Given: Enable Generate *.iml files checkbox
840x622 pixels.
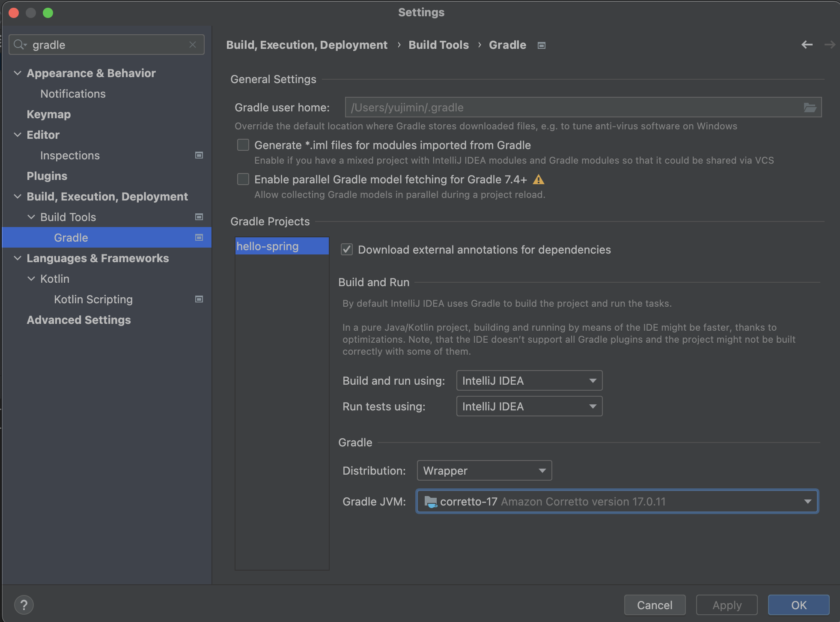Looking at the screenshot, I should point(243,145).
